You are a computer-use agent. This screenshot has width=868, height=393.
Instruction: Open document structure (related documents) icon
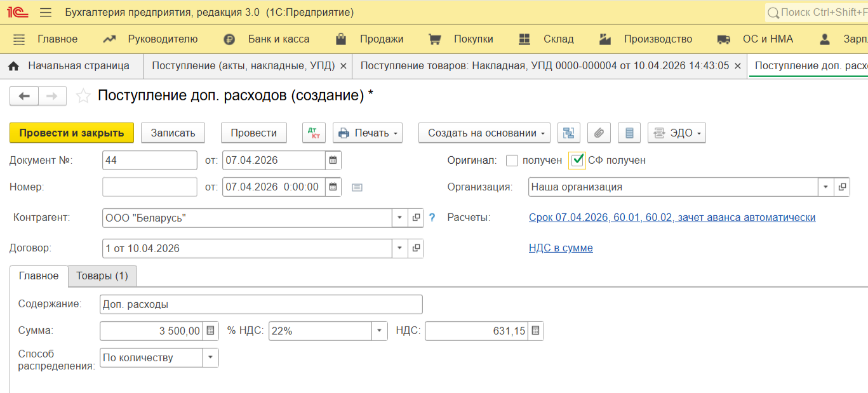(569, 133)
